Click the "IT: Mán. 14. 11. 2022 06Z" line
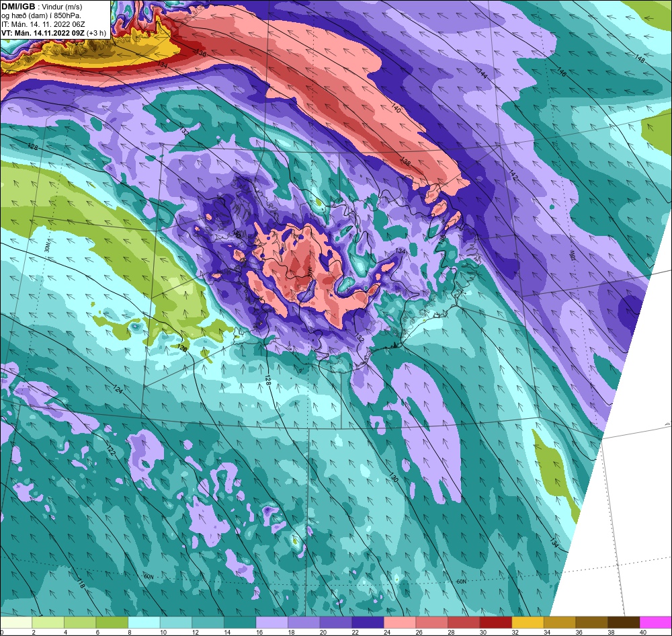Viewport: 672px width, 636px height. click(x=43, y=24)
